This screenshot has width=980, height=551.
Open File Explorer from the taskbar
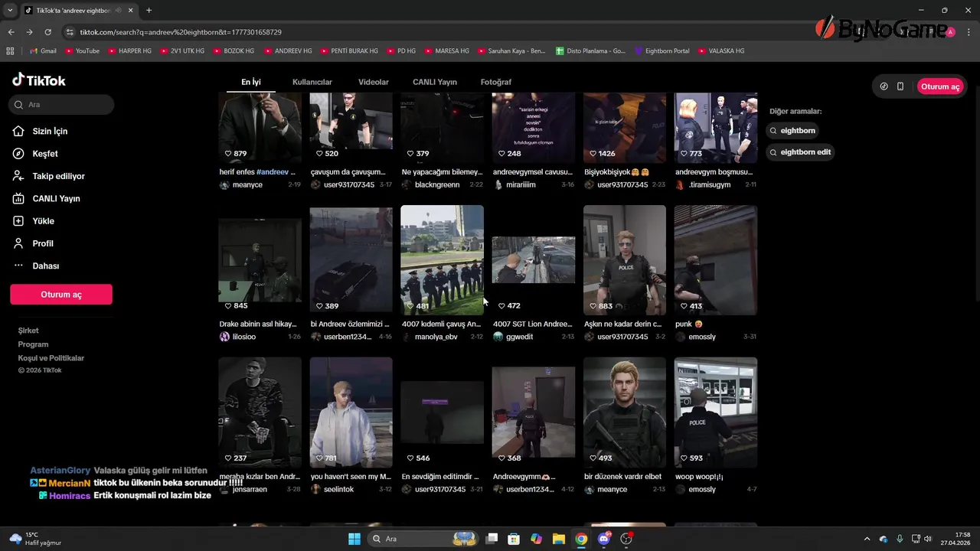[x=558, y=539]
